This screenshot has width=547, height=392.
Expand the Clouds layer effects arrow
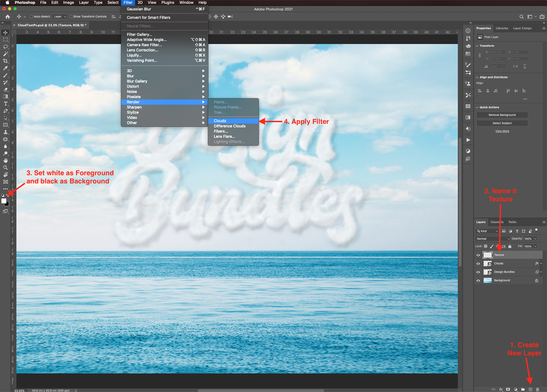tap(541, 263)
